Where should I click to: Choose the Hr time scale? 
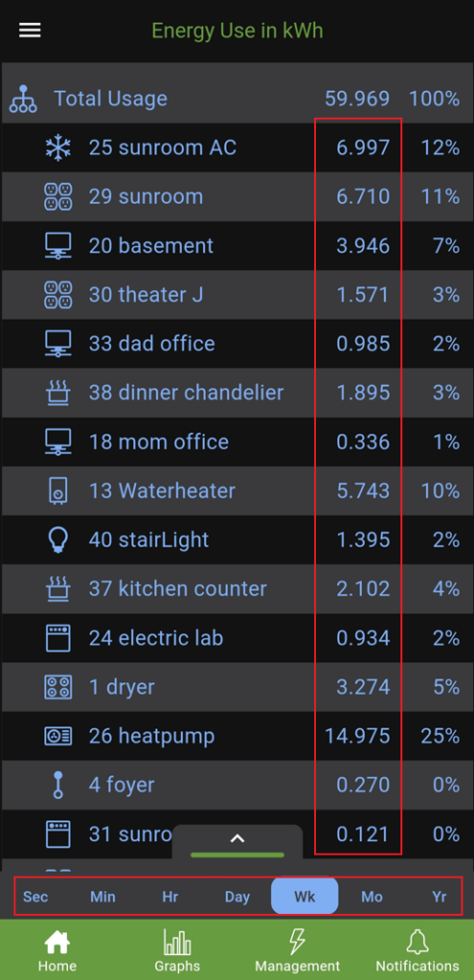170,897
